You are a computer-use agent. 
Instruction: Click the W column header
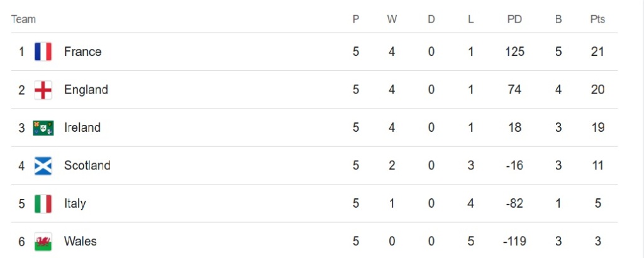click(392, 19)
